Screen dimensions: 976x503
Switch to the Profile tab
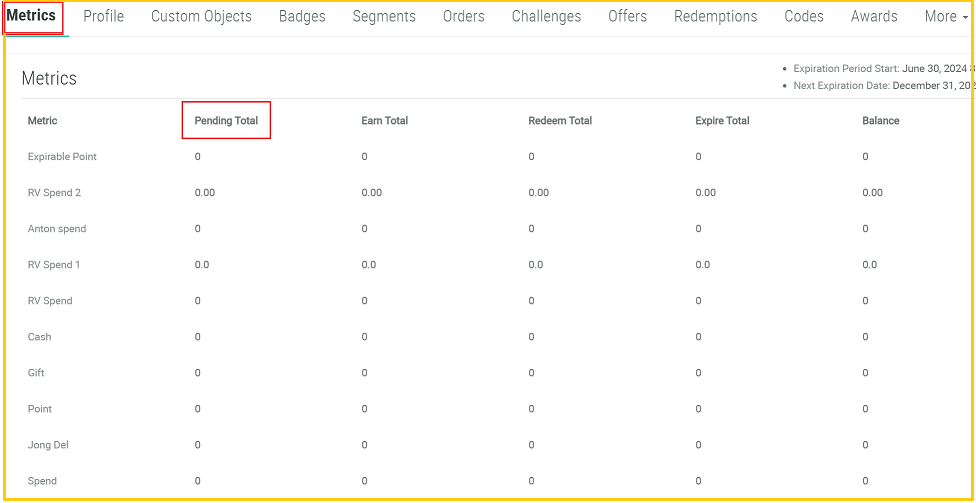(103, 16)
